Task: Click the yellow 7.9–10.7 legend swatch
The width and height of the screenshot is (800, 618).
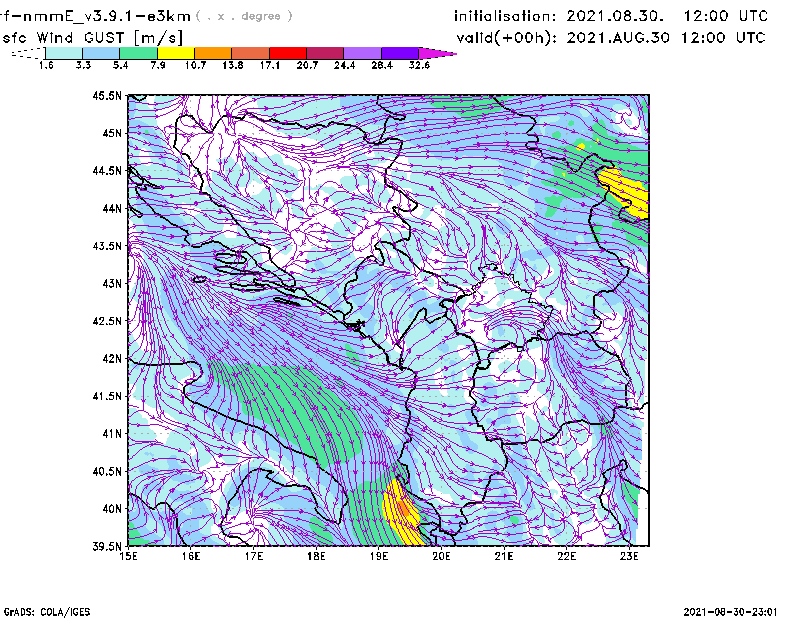Action: 176,53
